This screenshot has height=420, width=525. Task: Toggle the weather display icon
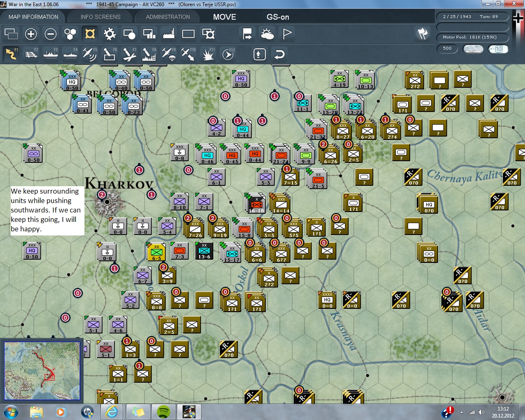pyautogui.click(x=267, y=34)
